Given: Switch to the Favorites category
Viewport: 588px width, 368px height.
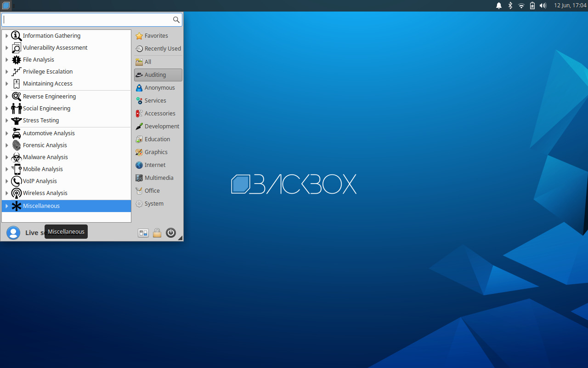Looking at the screenshot, I should click(156, 35).
